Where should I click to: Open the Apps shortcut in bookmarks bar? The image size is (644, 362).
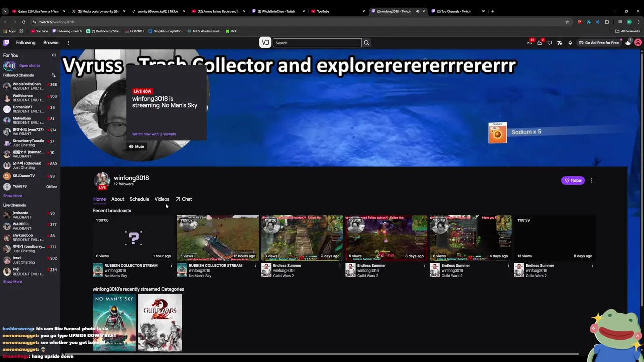point(9,31)
